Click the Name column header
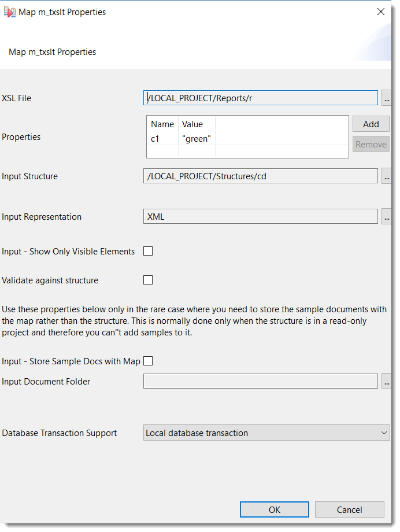Screen dimensions: 400x532 [x=162, y=124]
